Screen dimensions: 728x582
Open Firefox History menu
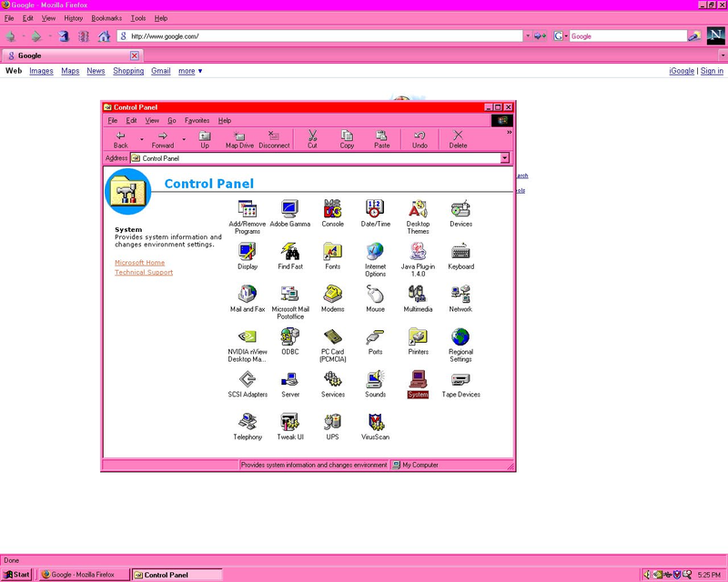[x=74, y=18]
